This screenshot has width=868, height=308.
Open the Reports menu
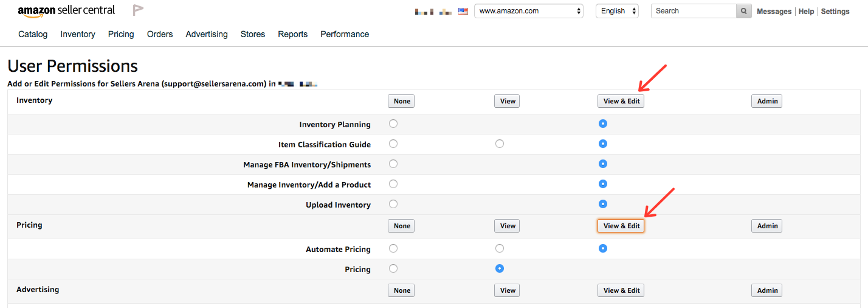point(293,34)
